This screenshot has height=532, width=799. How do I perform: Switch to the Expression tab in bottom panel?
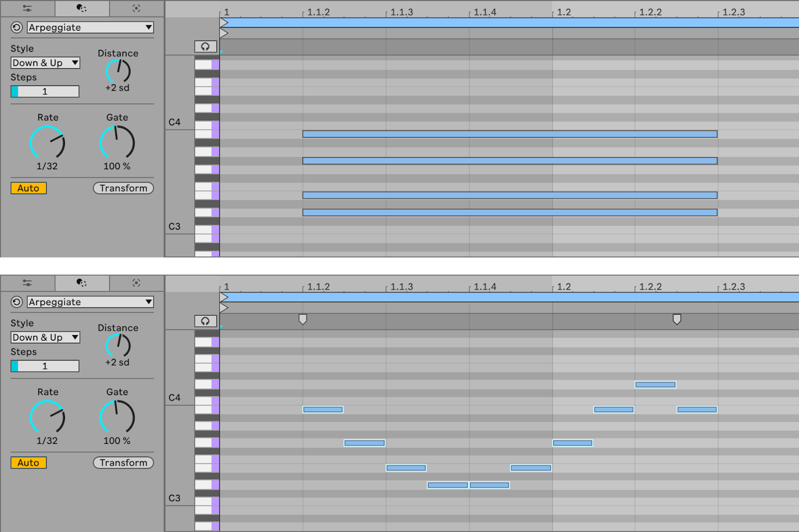coord(27,283)
